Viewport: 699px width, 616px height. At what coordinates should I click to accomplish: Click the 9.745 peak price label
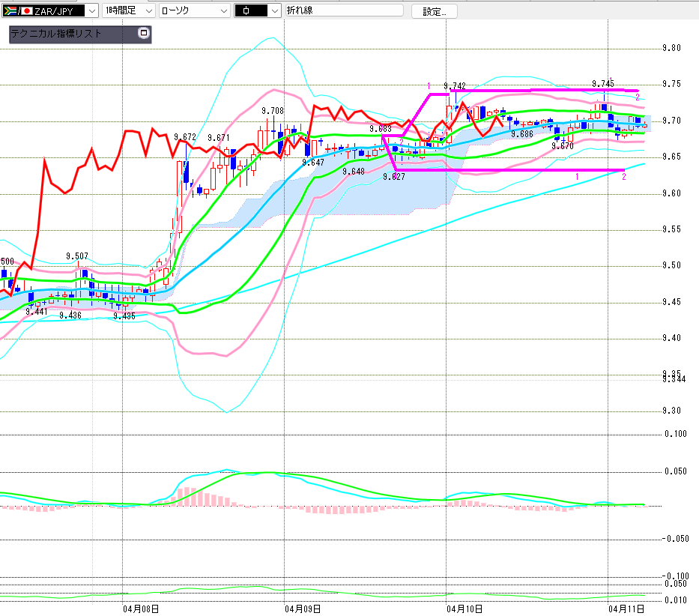[602, 83]
